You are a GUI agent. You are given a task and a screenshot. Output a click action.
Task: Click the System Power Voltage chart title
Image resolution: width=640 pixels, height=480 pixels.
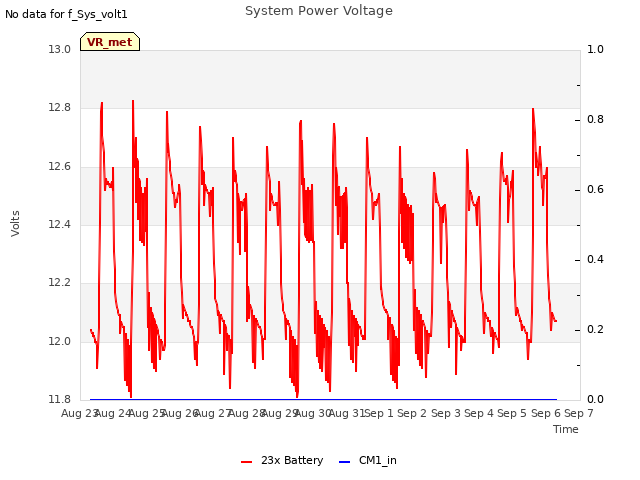pos(319,11)
